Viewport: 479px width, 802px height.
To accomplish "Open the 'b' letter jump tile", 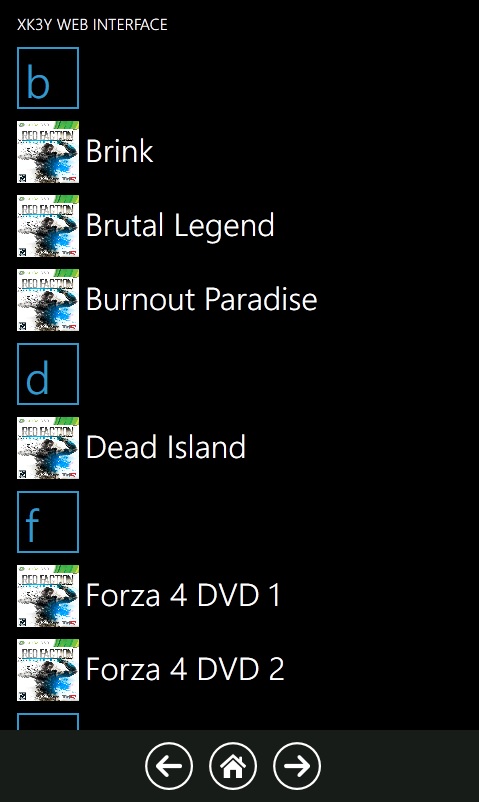I will (x=48, y=78).
